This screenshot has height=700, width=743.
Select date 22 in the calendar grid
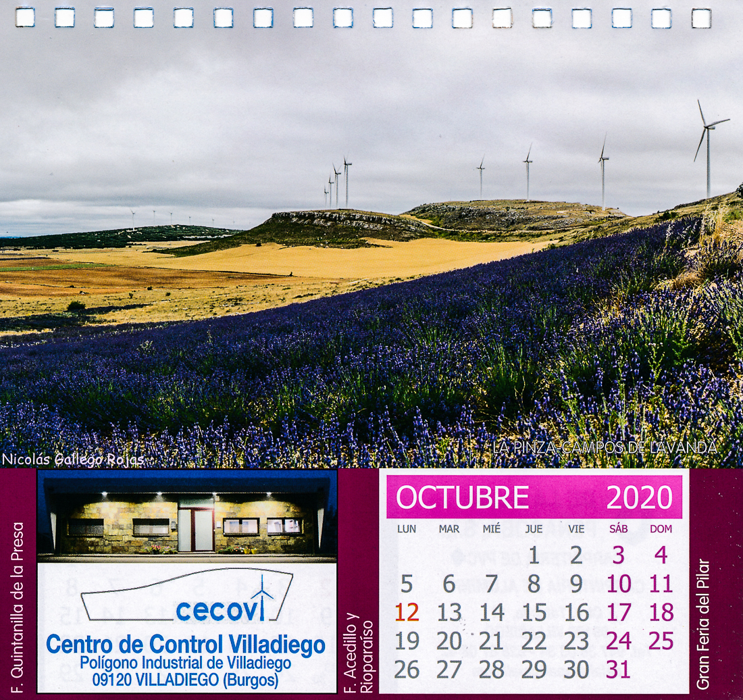tap(534, 641)
